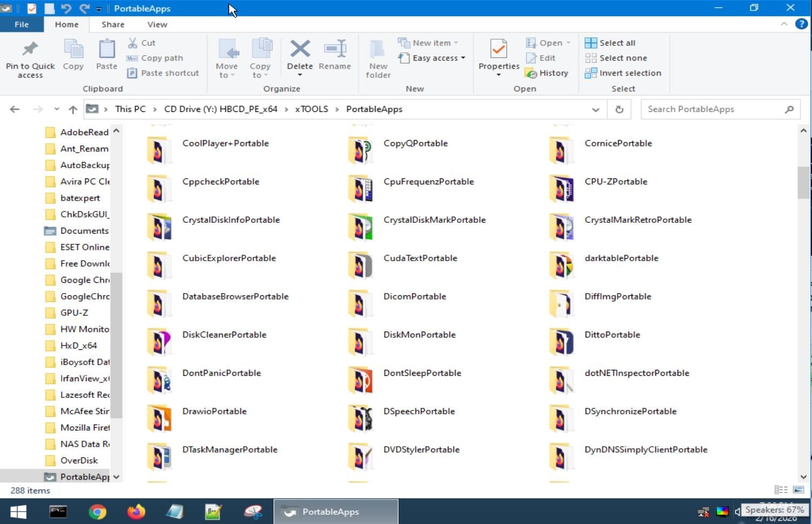Open the CrystalDiskMarkPortable folder icon
Screen dimensions: 812x524
[x=360, y=227]
